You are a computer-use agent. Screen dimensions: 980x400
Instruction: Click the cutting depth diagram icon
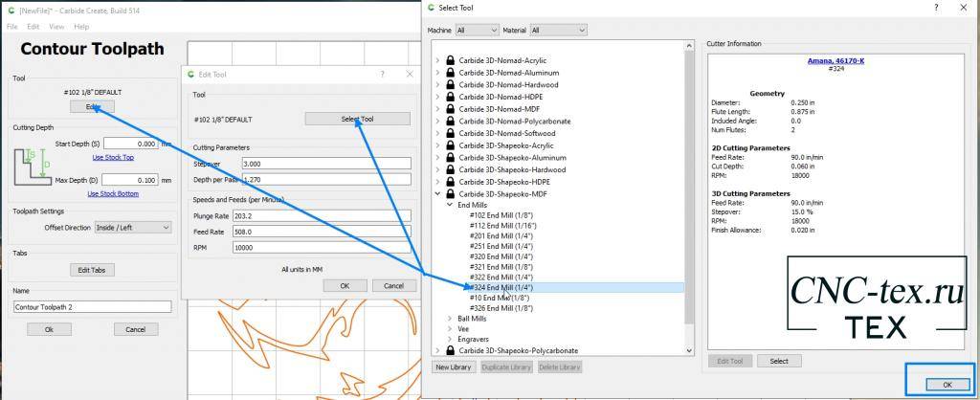click(x=32, y=162)
